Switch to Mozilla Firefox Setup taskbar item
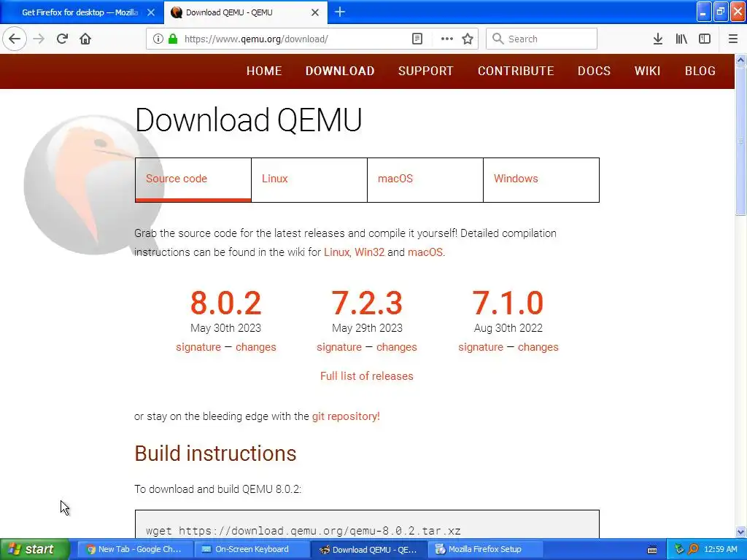Screen dimensions: 747x560 tap(485, 549)
